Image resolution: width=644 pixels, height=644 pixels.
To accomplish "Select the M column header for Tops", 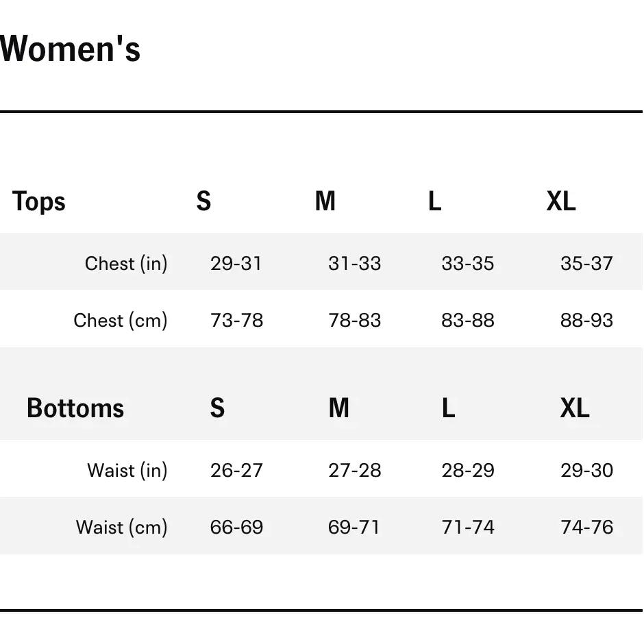I will pyautogui.click(x=325, y=201).
